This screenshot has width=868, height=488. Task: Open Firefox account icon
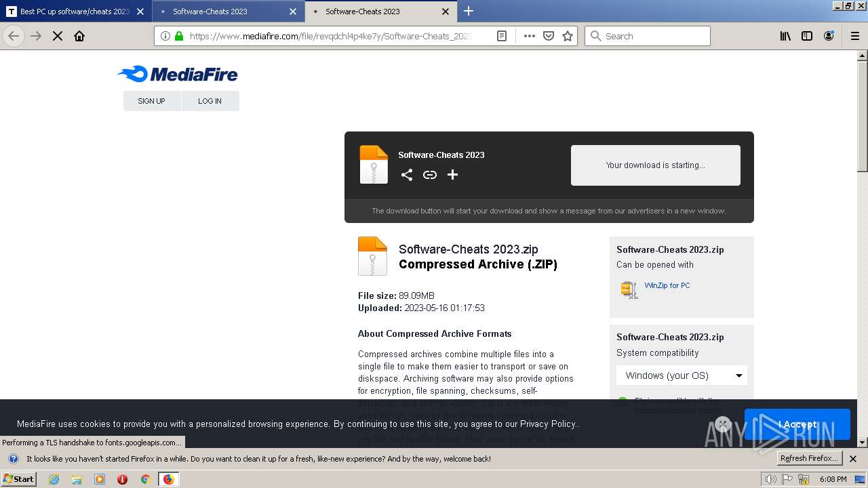pyautogui.click(x=829, y=36)
